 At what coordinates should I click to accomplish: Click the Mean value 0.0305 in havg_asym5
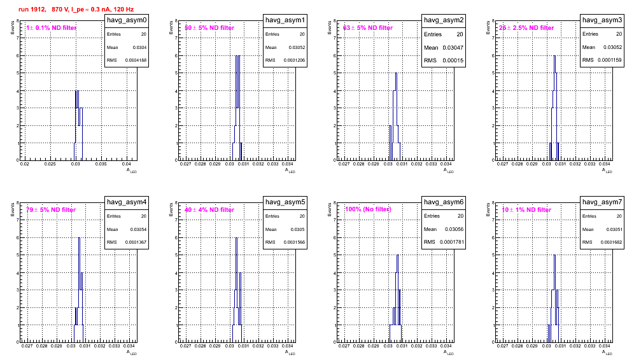coord(298,229)
